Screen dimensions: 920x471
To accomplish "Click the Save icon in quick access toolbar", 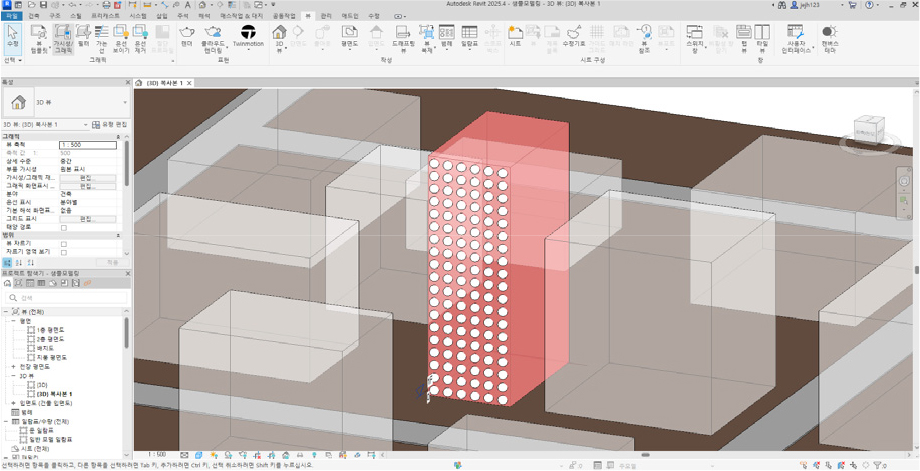I will click(x=43, y=5).
